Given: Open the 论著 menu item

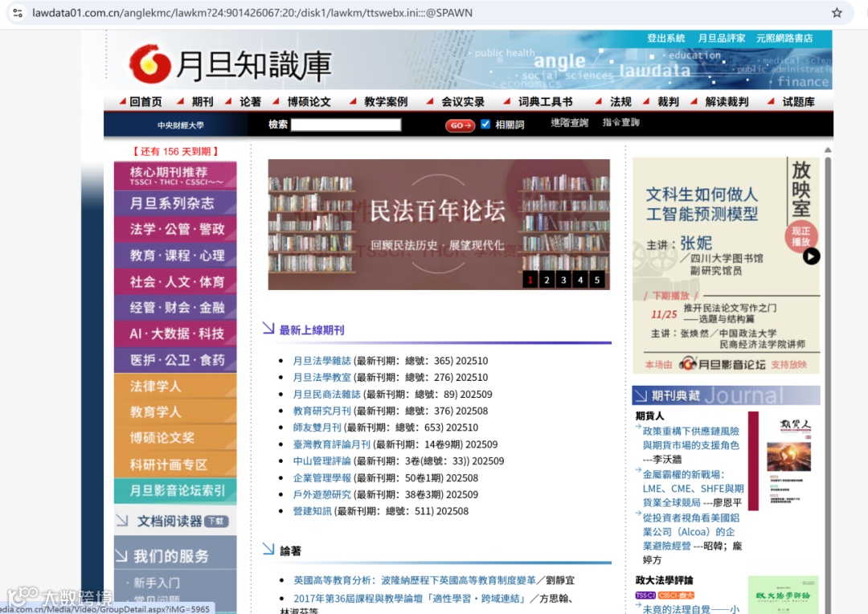Looking at the screenshot, I should pos(250,102).
